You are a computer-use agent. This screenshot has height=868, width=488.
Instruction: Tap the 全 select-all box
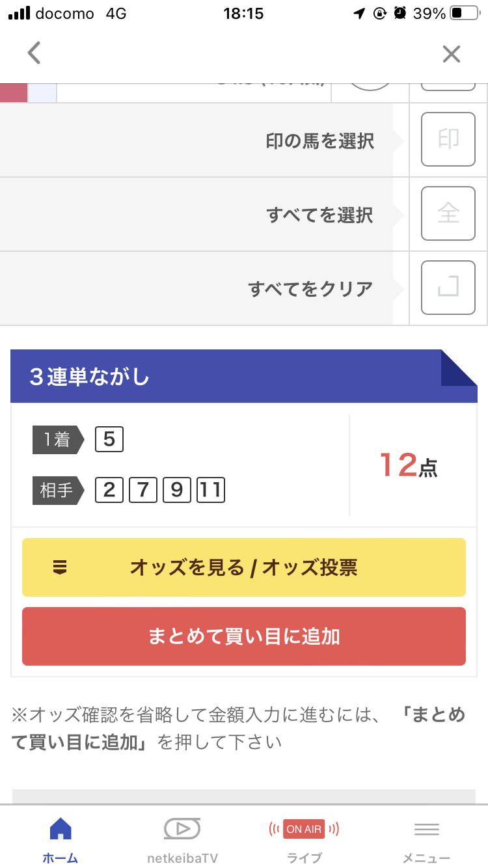pyautogui.click(x=448, y=213)
